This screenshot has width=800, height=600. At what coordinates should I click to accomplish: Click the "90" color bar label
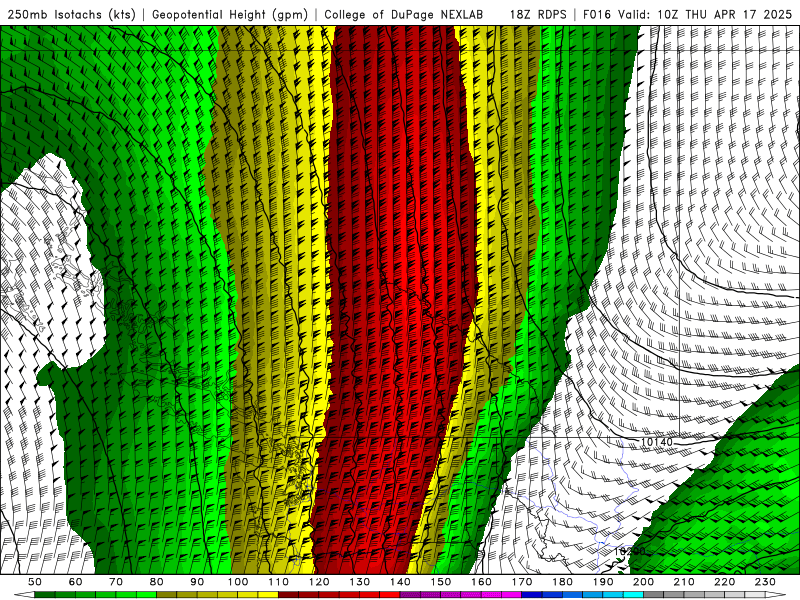(x=197, y=582)
